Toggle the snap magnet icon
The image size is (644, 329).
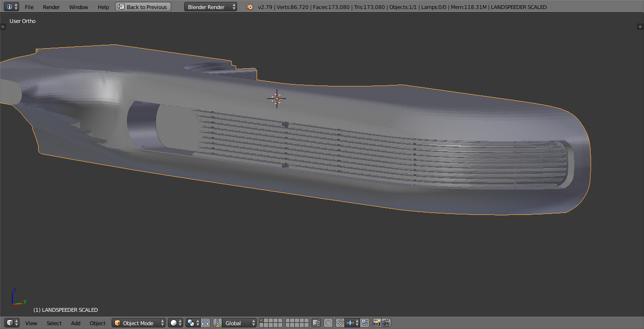(x=340, y=323)
